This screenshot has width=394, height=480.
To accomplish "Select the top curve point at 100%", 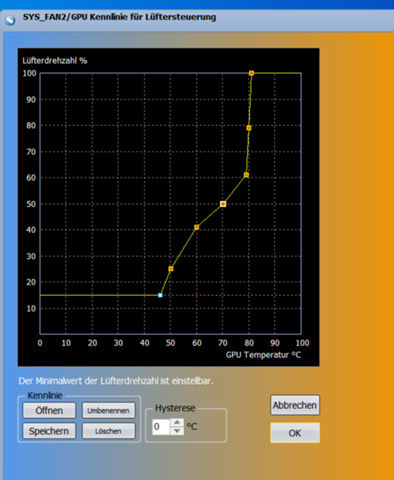I will [x=251, y=73].
